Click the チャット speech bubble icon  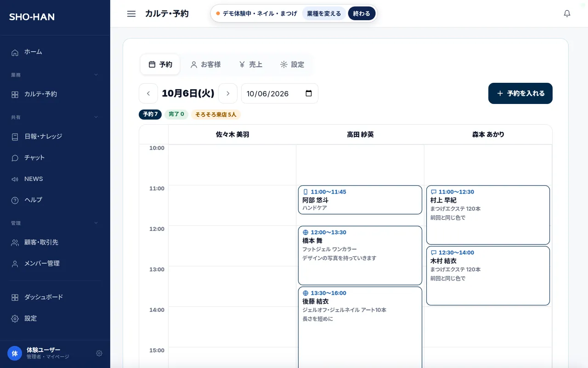[15, 158]
